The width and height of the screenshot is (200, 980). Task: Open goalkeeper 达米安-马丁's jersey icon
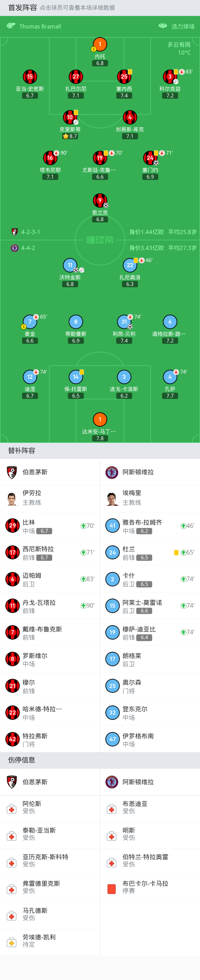(100, 419)
